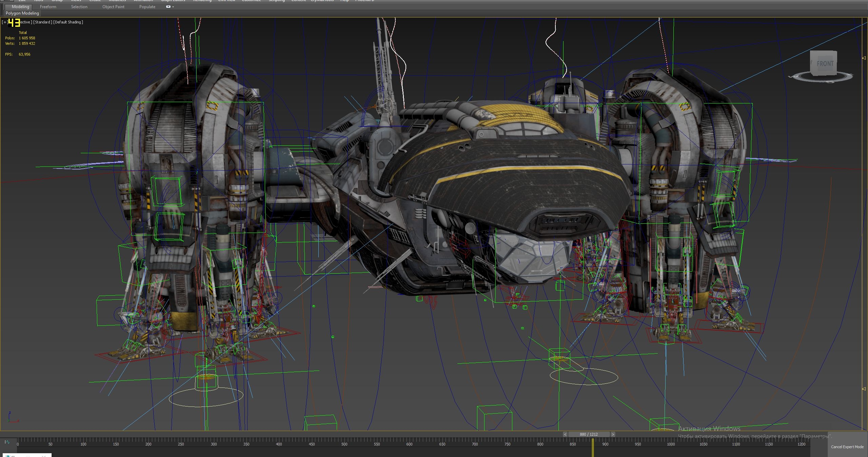Open the [Standard] viewport settings menu
Image resolution: width=868 pixels, height=457 pixels.
42,22
